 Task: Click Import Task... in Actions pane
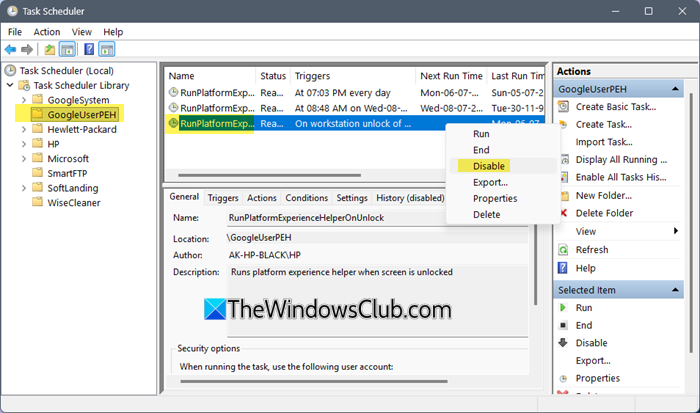tap(604, 142)
